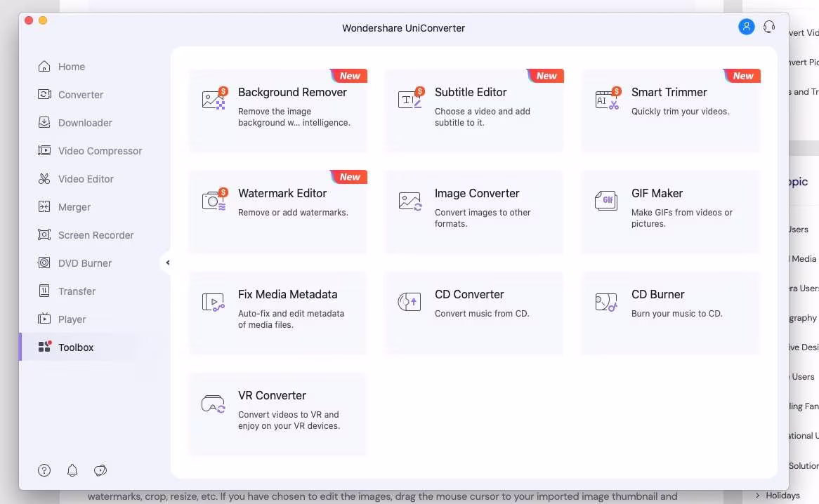Viewport: 819px width, 504px height.
Task: Collapse the sidebar with the arrow handle
Action: point(167,263)
